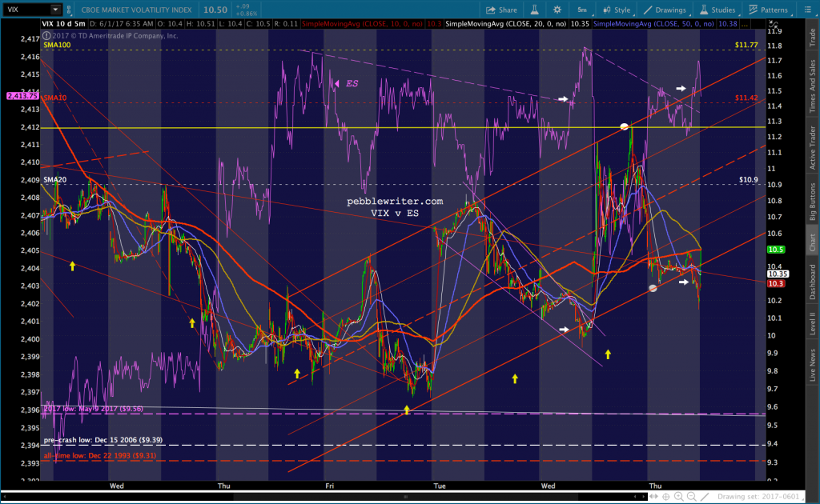
Task: Open the Drawing set: 2017-0601 dropdown
Action: (x=761, y=497)
